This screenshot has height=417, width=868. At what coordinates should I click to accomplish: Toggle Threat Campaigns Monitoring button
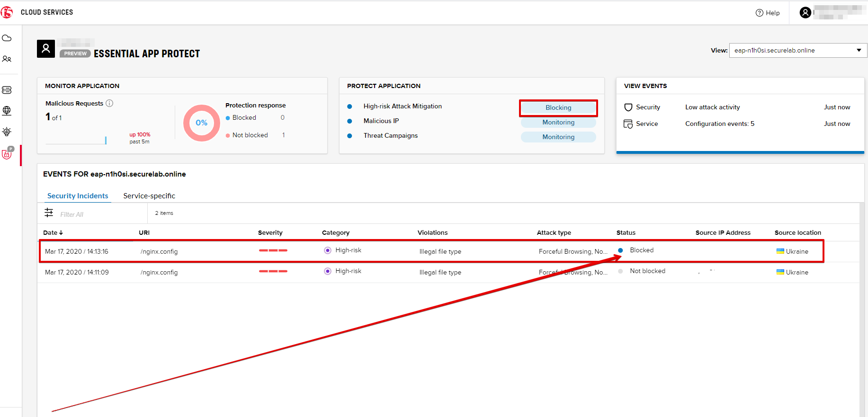point(558,137)
